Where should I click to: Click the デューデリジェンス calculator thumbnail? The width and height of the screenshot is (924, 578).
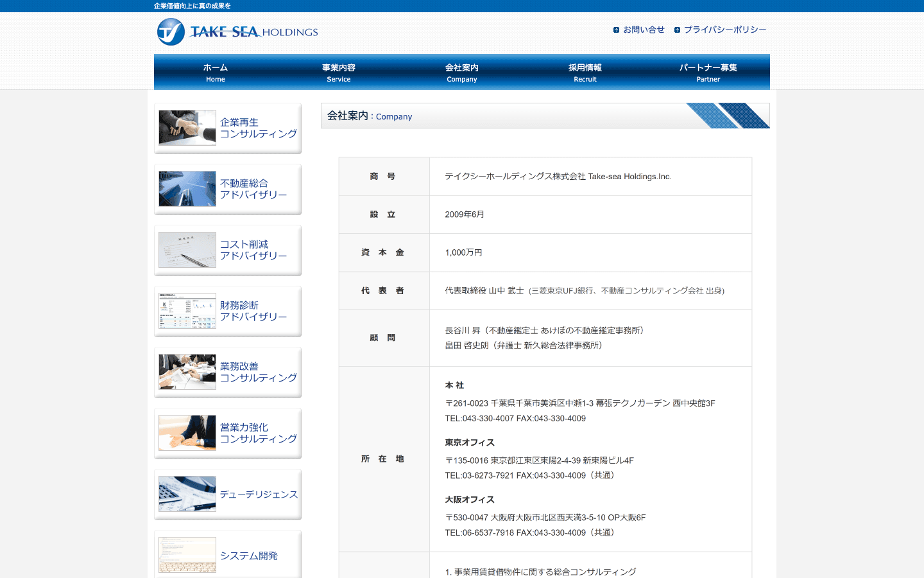[187, 494]
